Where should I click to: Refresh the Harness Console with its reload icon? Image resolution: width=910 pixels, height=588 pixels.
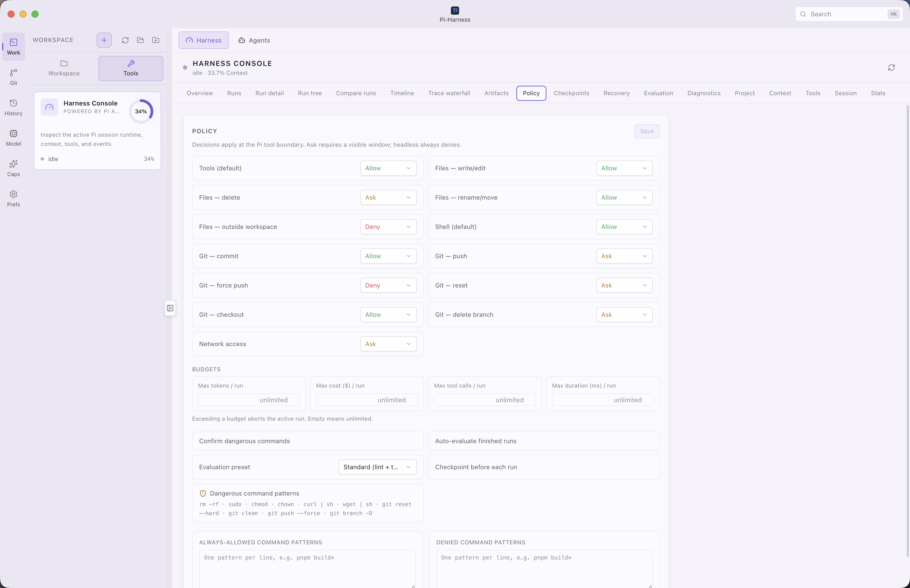tap(891, 68)
